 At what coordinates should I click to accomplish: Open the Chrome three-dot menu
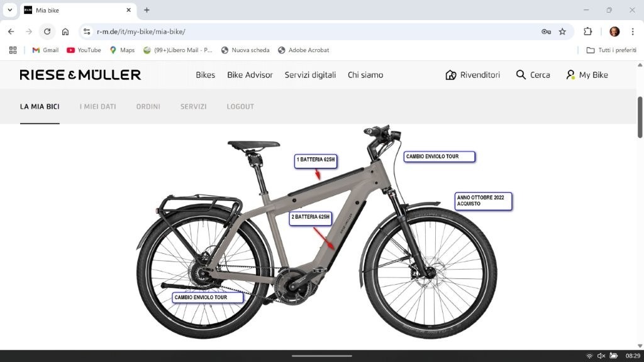pos(633,31)
